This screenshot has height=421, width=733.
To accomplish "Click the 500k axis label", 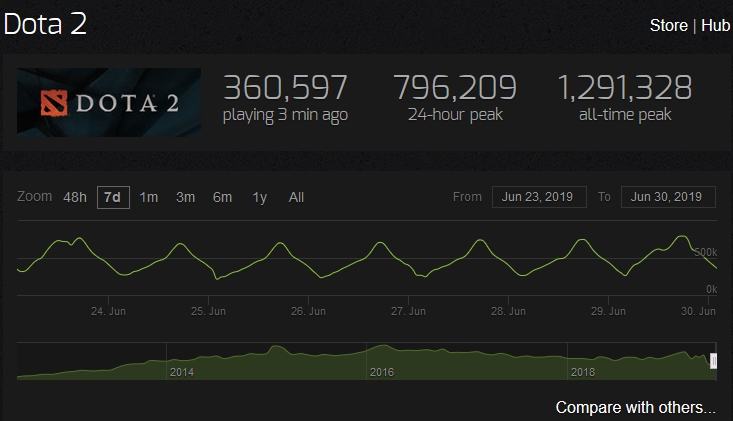I will point(706,252).
